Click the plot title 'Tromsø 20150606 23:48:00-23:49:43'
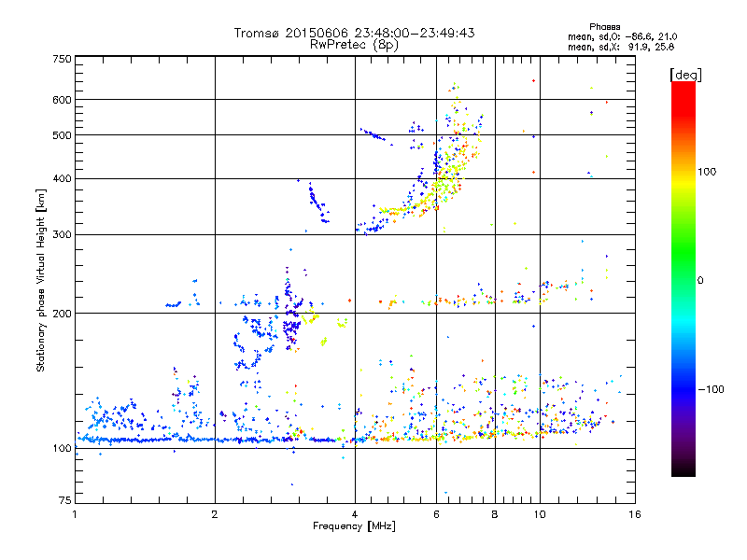Screen dimensions: 747x560 (355, 33)
